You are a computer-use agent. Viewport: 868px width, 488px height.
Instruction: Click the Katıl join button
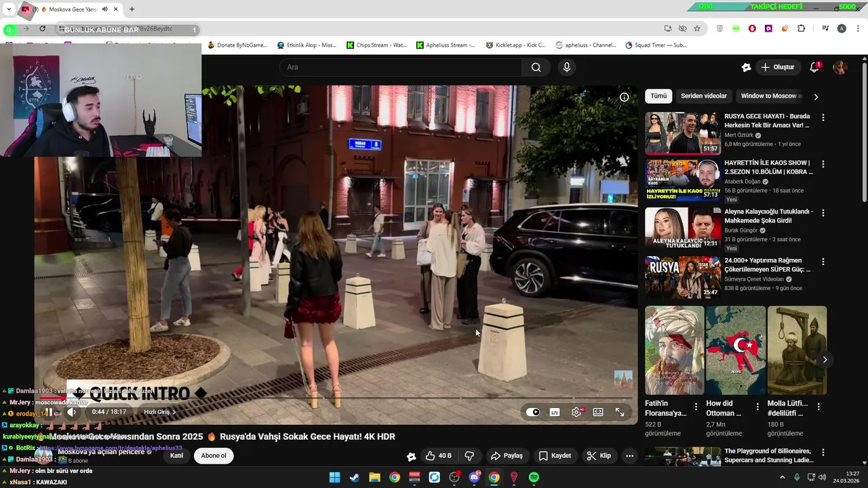(176, 455)
